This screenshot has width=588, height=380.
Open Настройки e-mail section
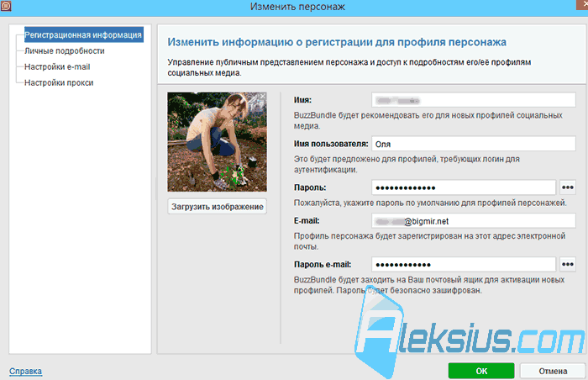[57, 67]
